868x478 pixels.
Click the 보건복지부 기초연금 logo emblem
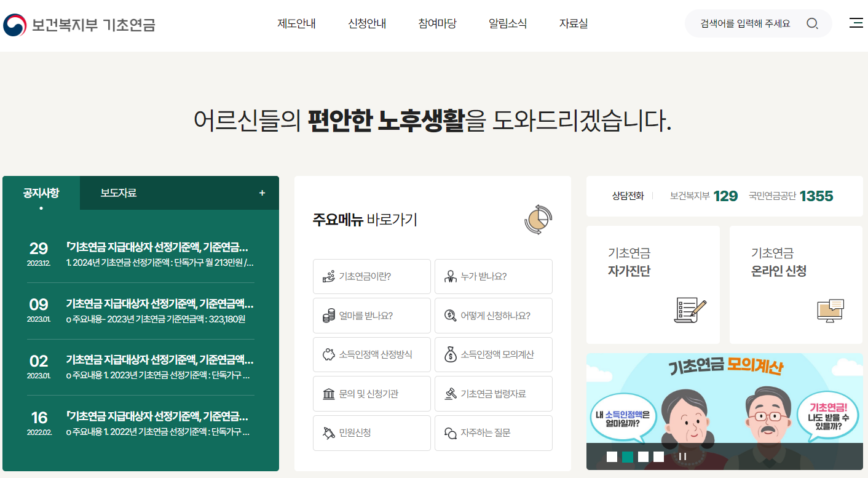15,25
